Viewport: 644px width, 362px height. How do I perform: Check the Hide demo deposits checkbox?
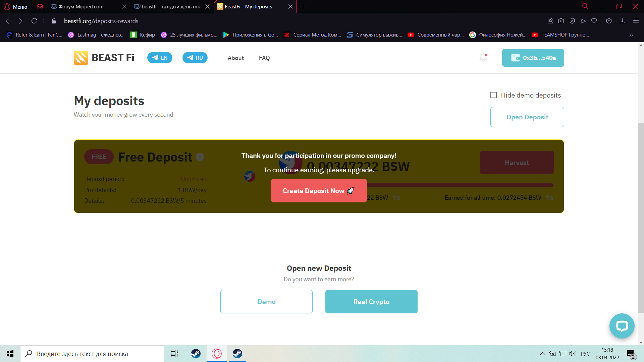click(x=493, y=95)
